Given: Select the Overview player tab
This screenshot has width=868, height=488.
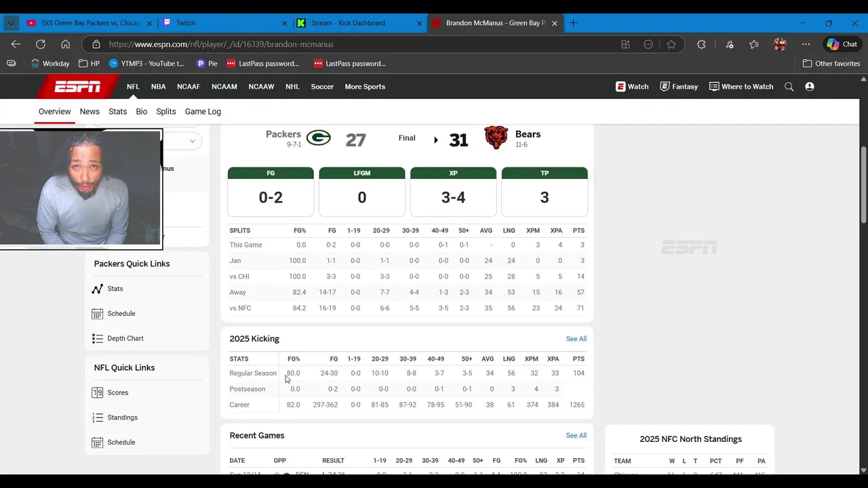Looking at the screenshot, I should 54,112.
